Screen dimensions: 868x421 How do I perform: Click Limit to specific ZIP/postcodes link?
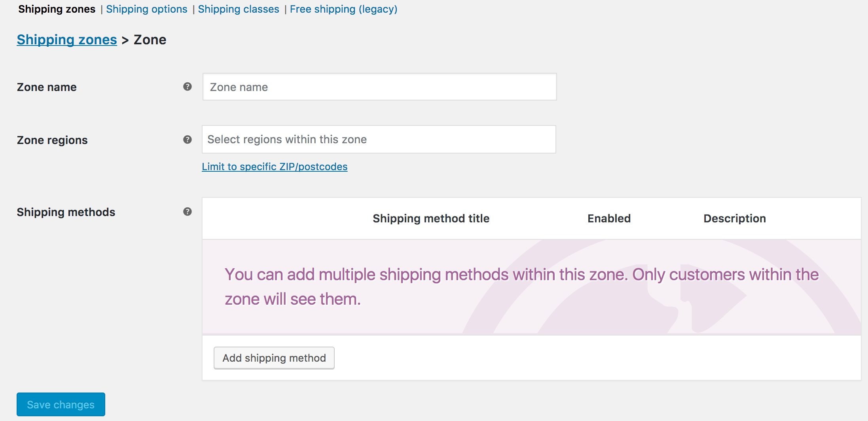coord(275,167)
